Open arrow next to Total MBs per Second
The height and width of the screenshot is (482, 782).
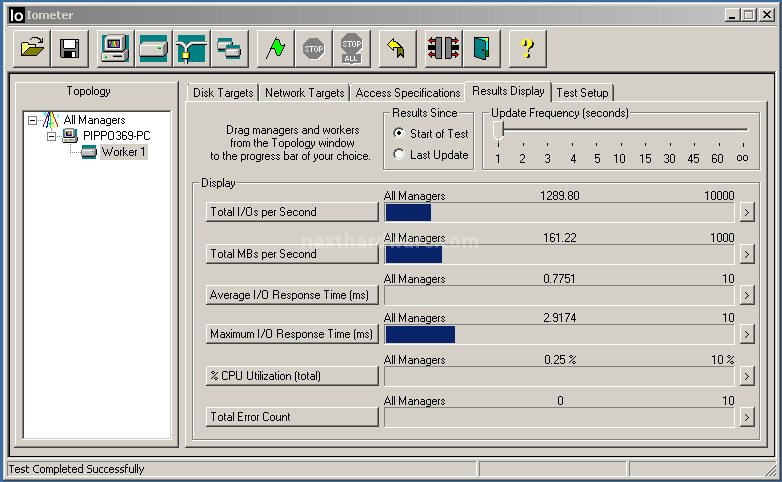(747, 254)
